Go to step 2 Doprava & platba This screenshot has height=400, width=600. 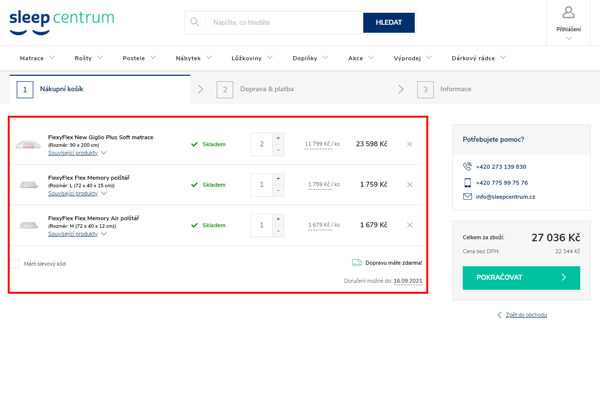point(255,89)
